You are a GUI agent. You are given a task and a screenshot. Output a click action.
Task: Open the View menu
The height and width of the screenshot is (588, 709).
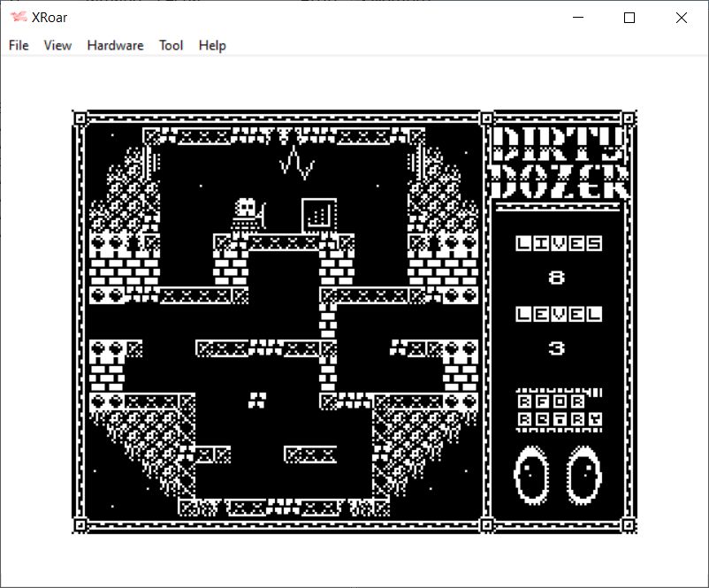[57, 45]
